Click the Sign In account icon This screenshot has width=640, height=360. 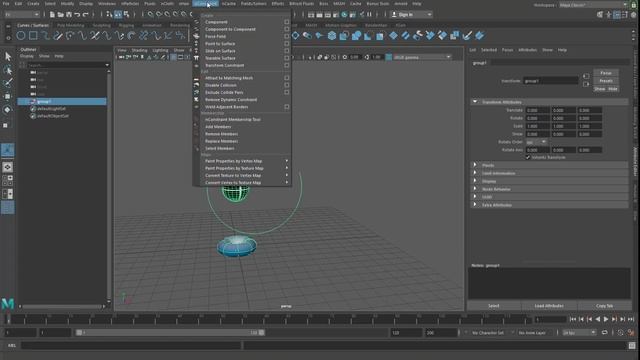tap(394, 15)
